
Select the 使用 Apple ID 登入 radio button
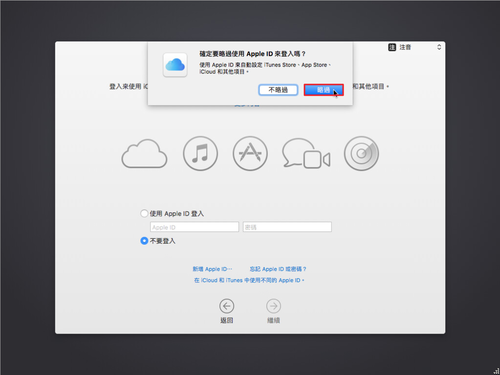coord(144,213)
